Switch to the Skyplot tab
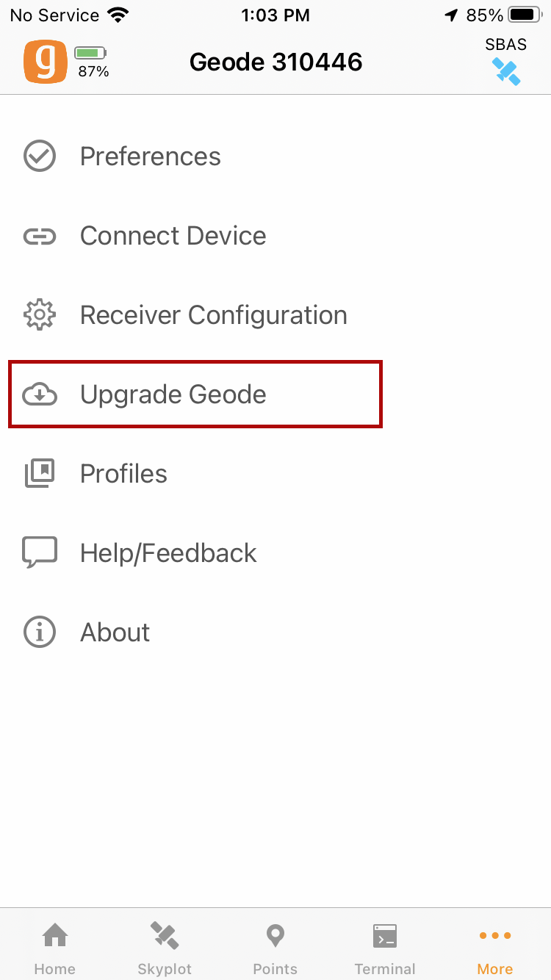Viewport: 551px width, 980px height. tap(165, 948)
